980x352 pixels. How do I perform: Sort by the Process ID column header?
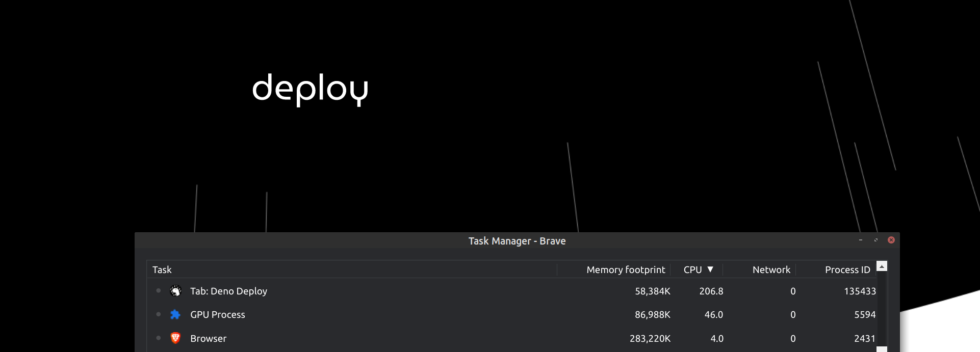[836, 269]
